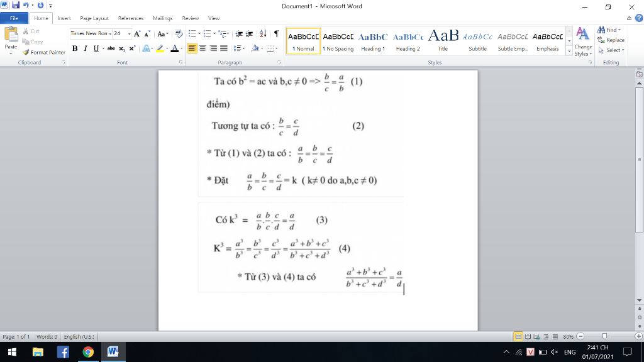Screen dimensions: 644x362
Task: Apply yellow text highlight color
Action: coord(160,48)
